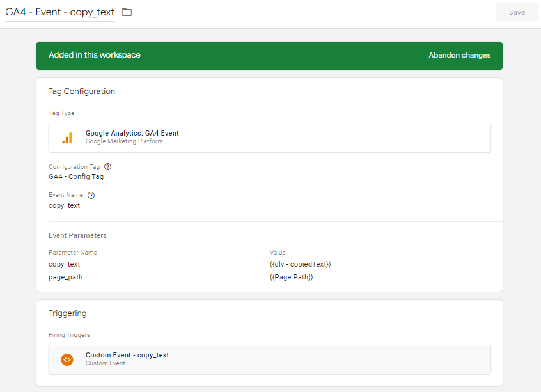541x392 pixels.
Task: Click the Google Analytics bar chart icon
Action: pos(67,137)
